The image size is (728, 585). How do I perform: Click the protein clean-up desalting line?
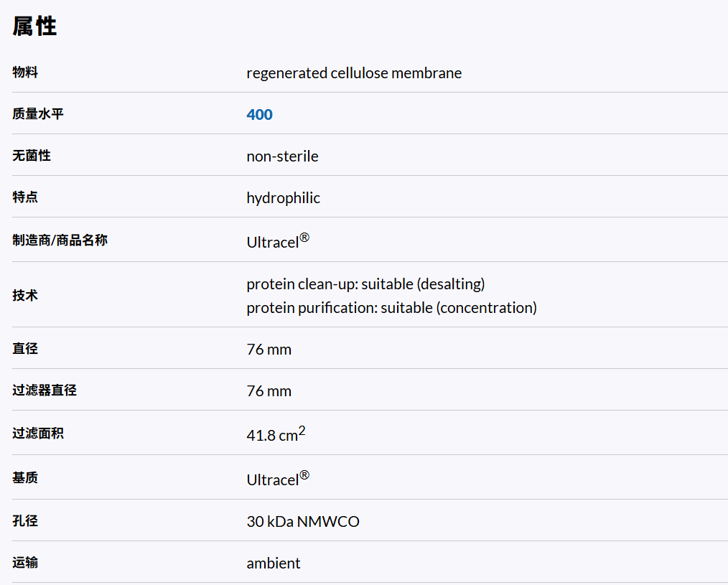[x=365, y=284]
